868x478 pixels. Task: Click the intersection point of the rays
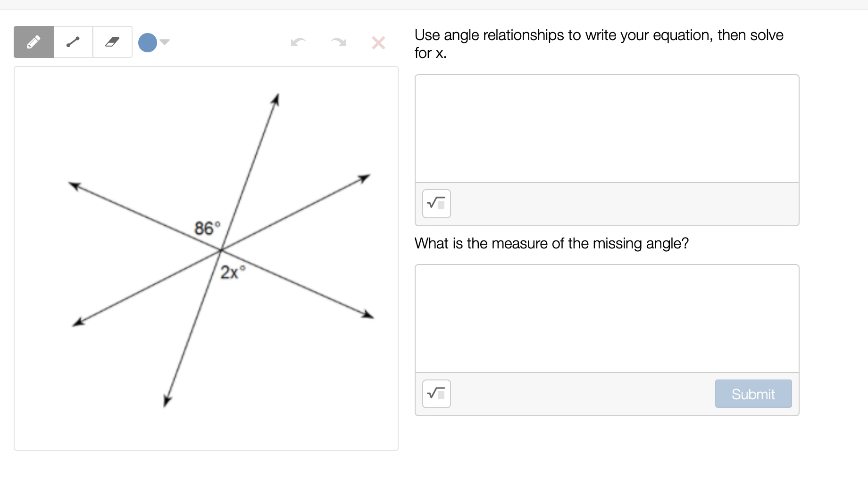pyautogui.click(x=222, y=250)
